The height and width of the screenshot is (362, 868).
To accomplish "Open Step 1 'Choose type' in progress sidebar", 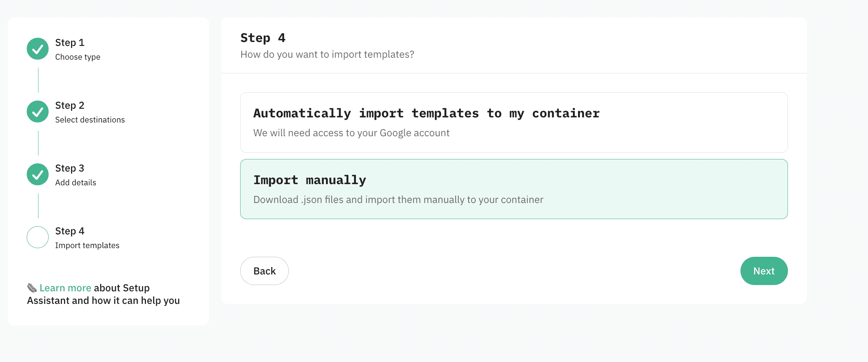I will tap(77, 49).
